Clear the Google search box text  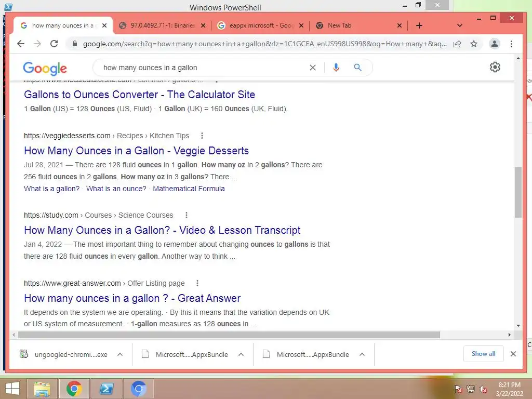pyautogui.click(x=313, y=68)
